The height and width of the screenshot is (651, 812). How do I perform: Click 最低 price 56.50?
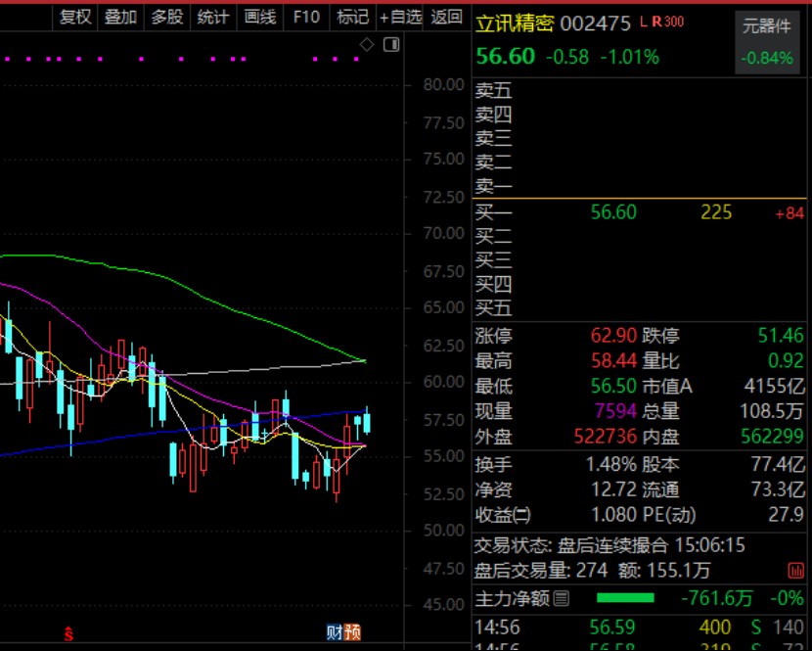pyautogui.click(x=613, y=386)
